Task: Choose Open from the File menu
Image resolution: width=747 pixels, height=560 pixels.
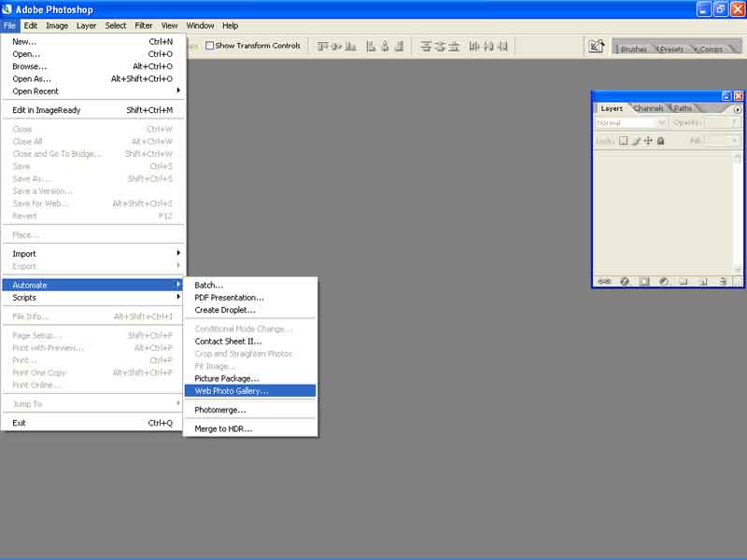Action: [92, 54]
